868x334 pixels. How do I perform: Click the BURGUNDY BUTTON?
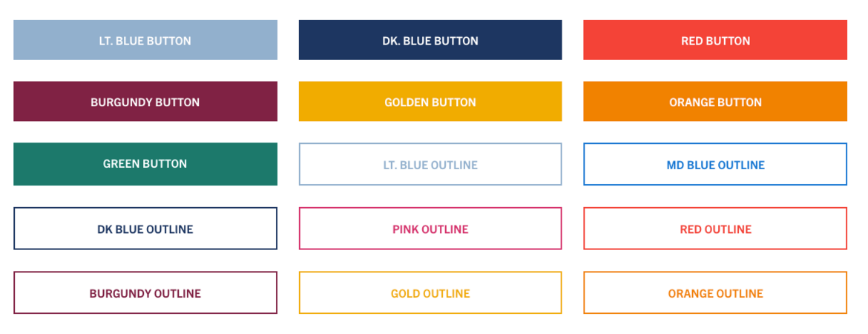tap(145, 102)
